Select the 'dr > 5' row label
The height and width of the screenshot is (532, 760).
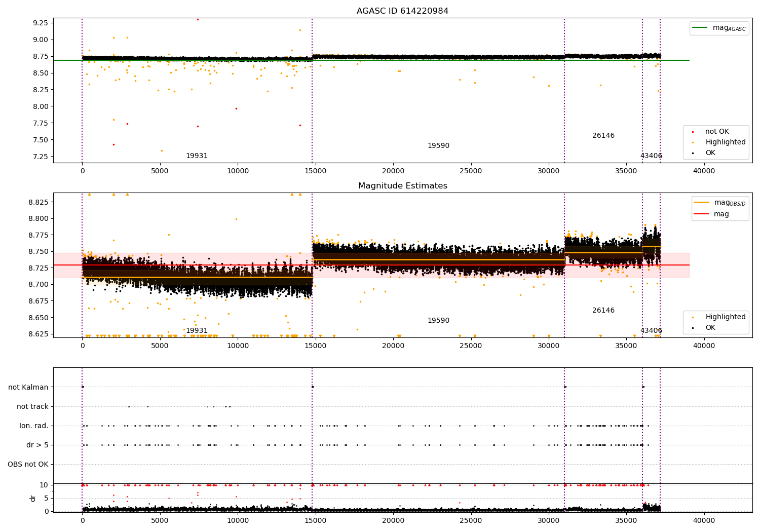click(37, 445)
